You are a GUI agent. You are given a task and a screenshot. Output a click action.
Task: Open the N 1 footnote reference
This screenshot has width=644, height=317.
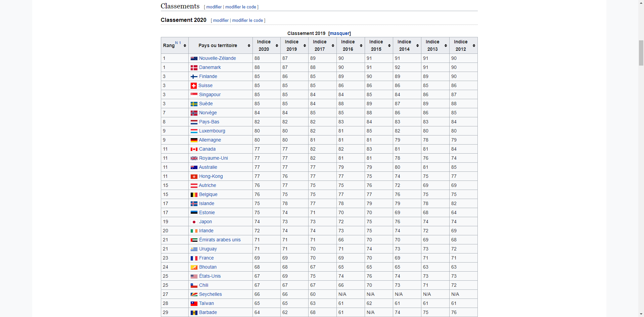point(178,43)
